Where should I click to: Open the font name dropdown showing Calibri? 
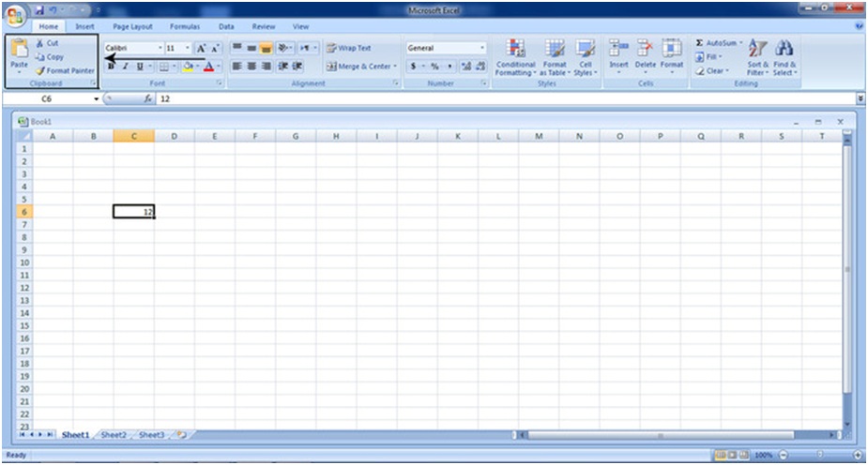159,48
